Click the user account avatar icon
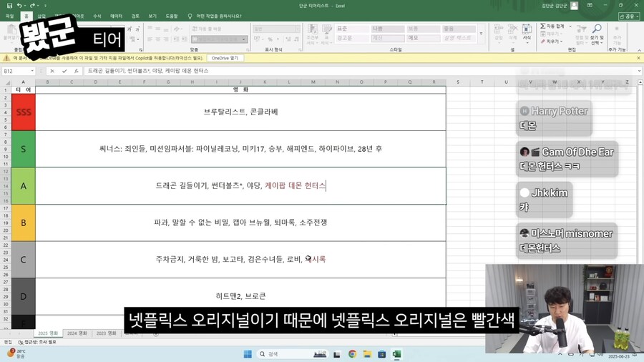This screenshot has width=644, height=362. click(x=574, y=6)
